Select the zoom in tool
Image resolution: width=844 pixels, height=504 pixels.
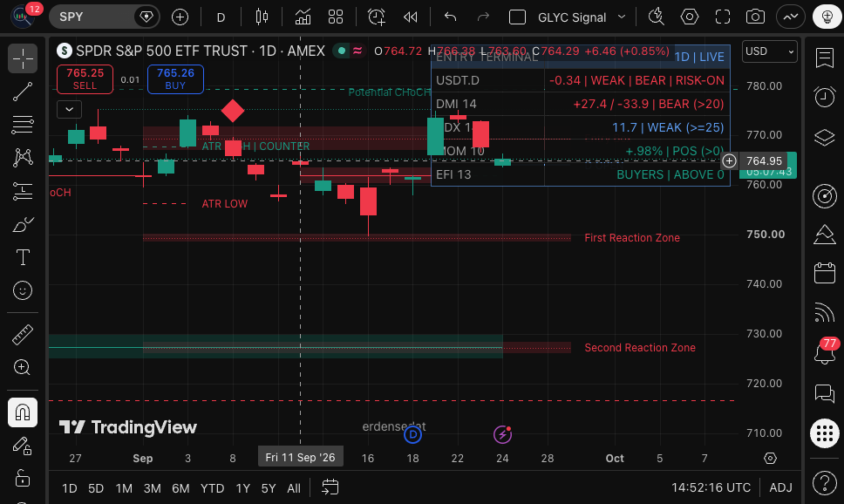point(23,368)
